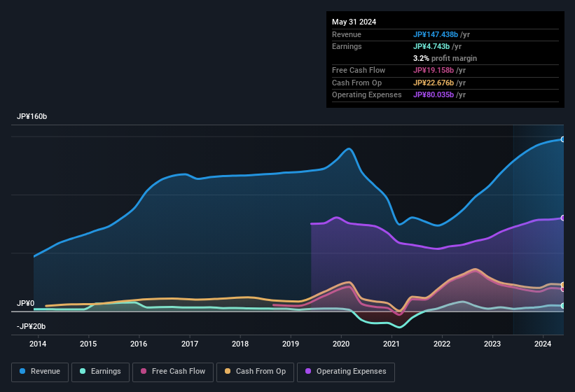Image resolution: width=575 pixels, height=392 pixels.
Task: Click the Earnings row label in tooltip
Action: 347,46
